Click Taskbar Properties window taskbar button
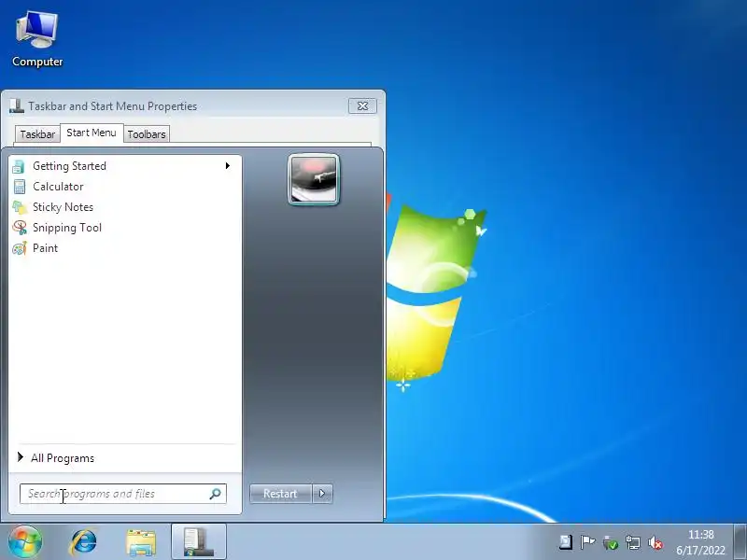This screenshot has width=747, height=560. 199,541
